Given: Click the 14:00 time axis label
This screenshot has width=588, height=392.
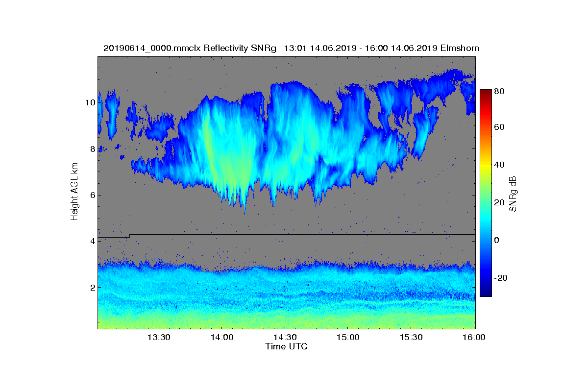Looking at the screenshot, I should 221,338.
